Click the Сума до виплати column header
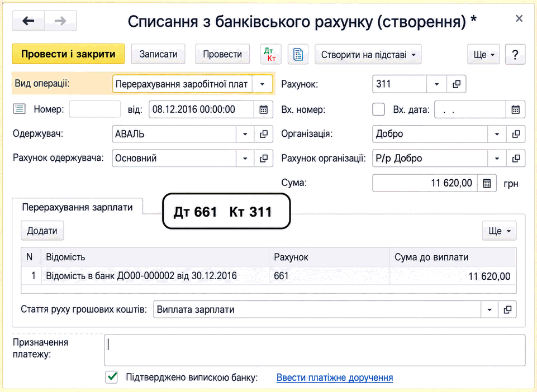 coord(453,257)
